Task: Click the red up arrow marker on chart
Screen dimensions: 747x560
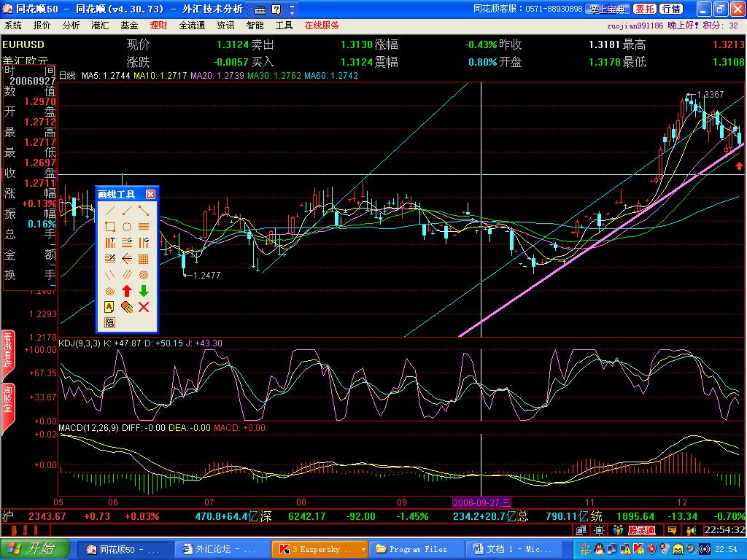Action: coord(739,166)
